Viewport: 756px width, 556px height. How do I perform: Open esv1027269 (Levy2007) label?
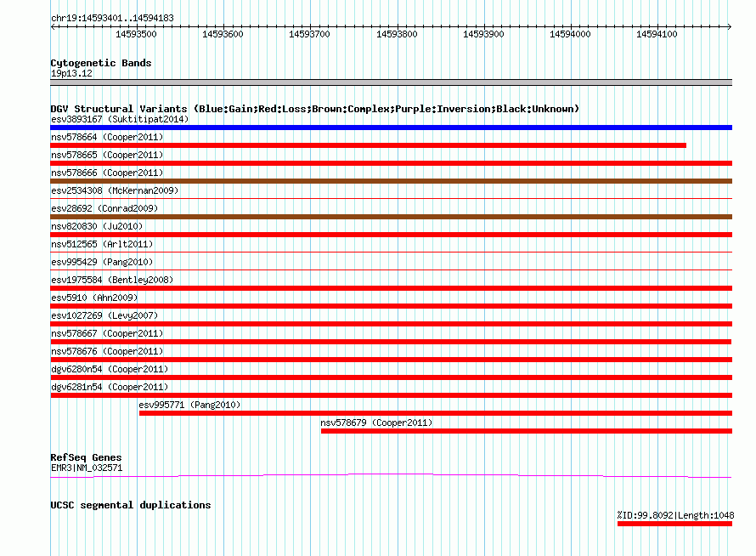click(x=104, y=315)
